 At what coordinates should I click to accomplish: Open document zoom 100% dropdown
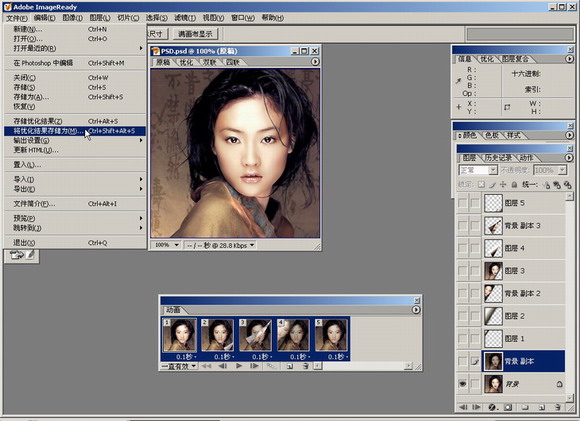tap(176, 245)
